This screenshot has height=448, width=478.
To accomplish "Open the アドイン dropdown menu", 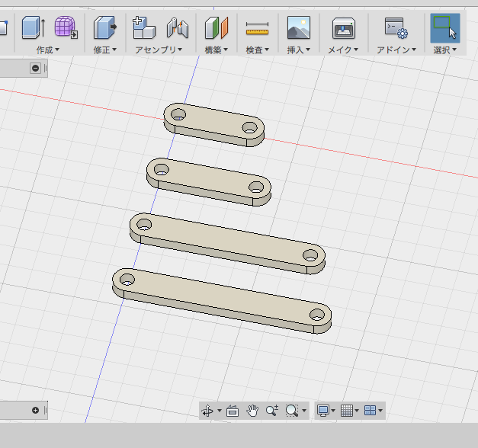I will [x=396, y=50].
